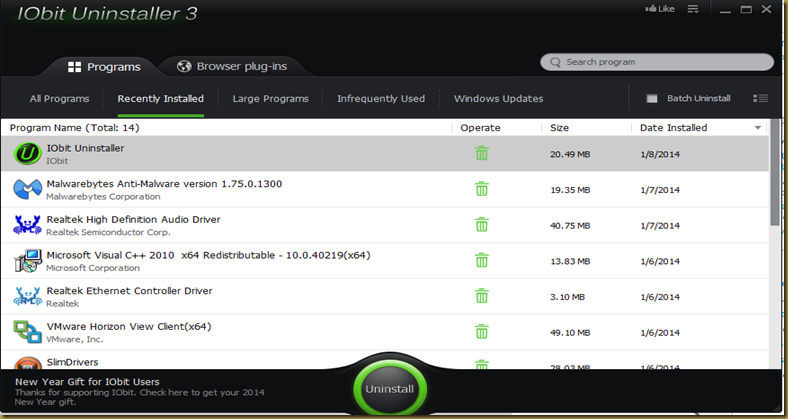Click in the Search program field
Screen dimensions: 788x419
pos(657,62)
